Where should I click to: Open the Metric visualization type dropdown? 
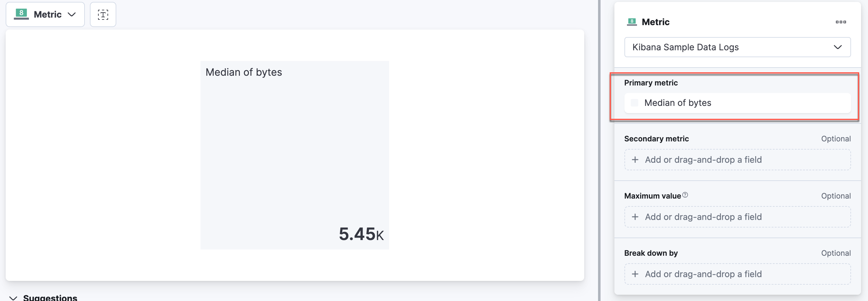click(45, 14)
